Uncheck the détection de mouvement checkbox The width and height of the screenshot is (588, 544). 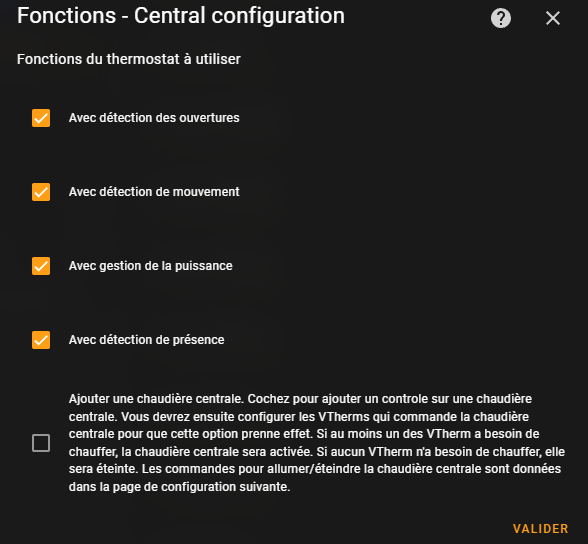[41, 192]
